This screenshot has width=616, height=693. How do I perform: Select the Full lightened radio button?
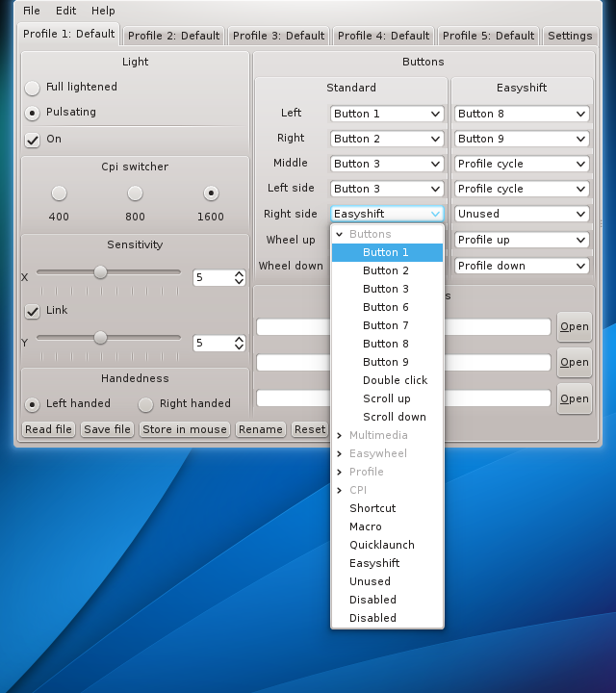click(x=33, y=88)
